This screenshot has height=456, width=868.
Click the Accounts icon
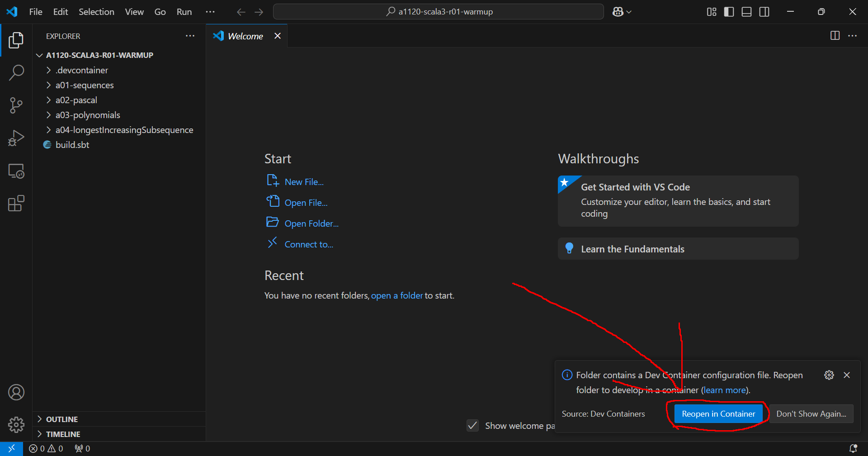point(16,392)
